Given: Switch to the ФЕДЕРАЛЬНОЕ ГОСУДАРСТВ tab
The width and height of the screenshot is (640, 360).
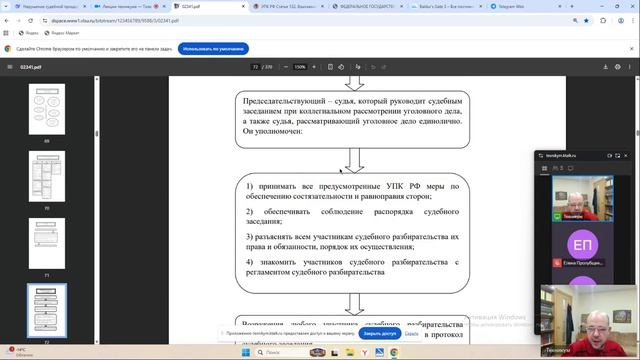Looking at the screenshot, I should click(x=367, y=7).
